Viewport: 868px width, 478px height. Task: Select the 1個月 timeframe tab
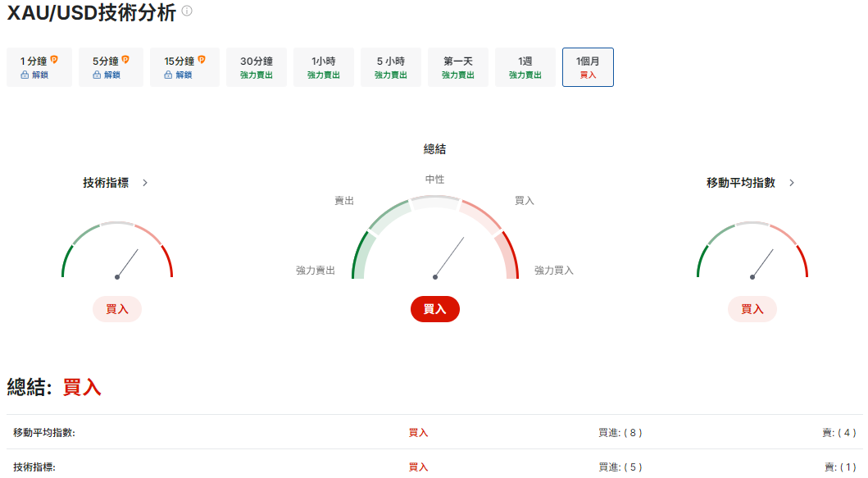click(588, 67)
